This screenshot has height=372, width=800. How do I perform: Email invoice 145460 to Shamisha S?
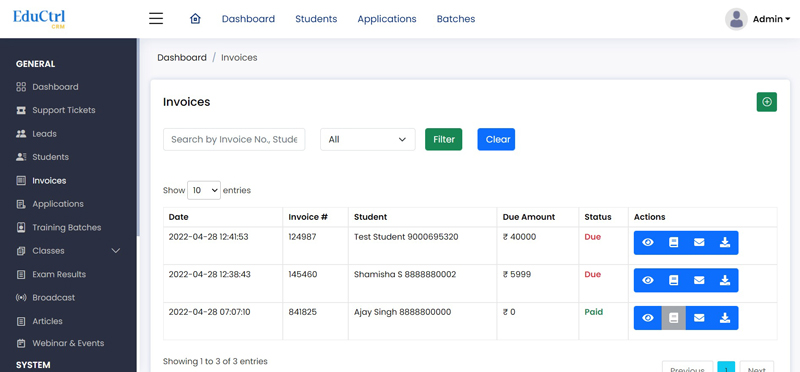click(699, 280)
